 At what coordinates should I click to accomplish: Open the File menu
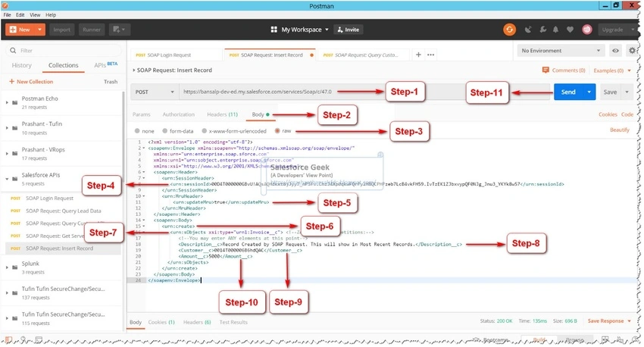(x=8, y=15)
